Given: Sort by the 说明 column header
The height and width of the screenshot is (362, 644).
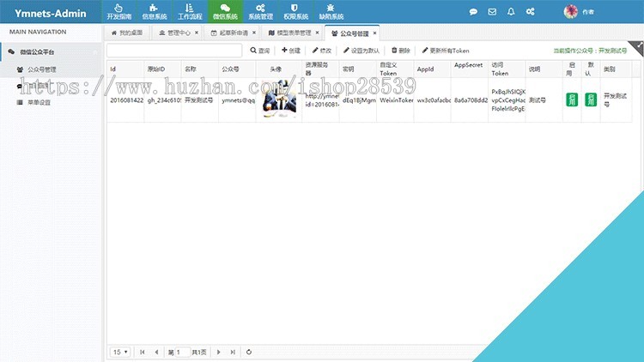Looking at the screenshot, I should (x=544, y=69).
